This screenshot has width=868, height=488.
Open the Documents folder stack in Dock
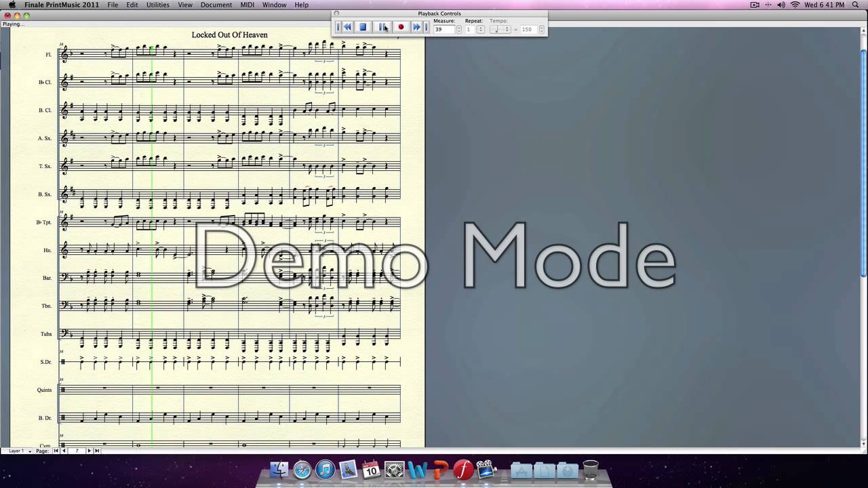point(545,469)
